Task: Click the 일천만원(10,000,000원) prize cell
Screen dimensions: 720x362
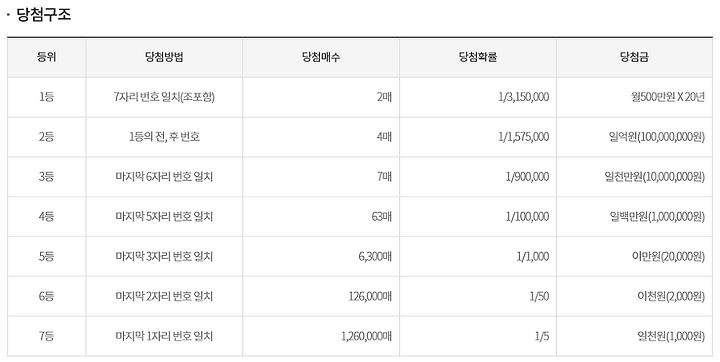Action: pyautogui.click(x=635, y=177)
